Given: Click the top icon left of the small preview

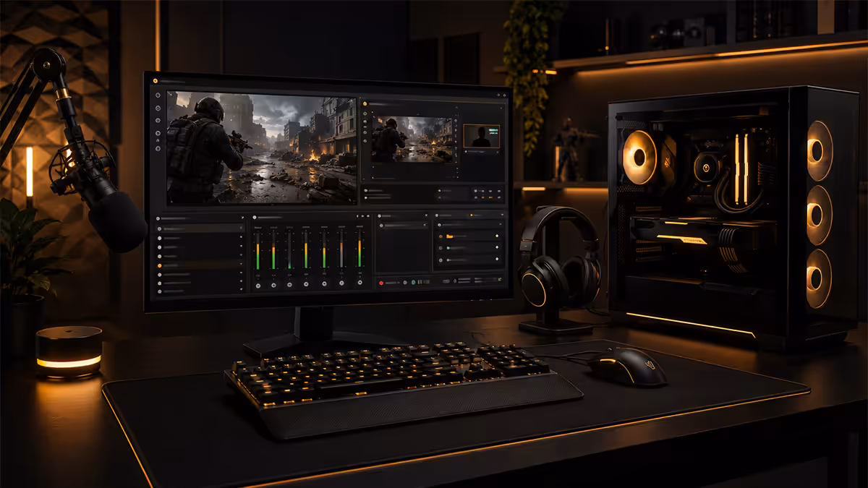Looking at the screenshot, I should 365,114.
